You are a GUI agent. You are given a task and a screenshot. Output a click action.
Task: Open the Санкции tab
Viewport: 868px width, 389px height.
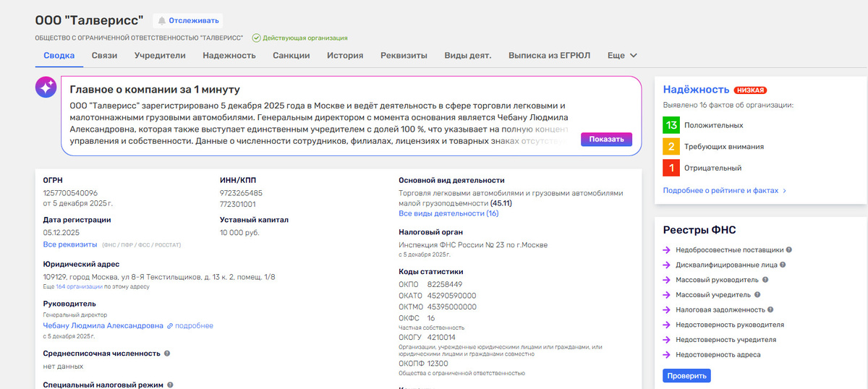click(x=292, y=56)
